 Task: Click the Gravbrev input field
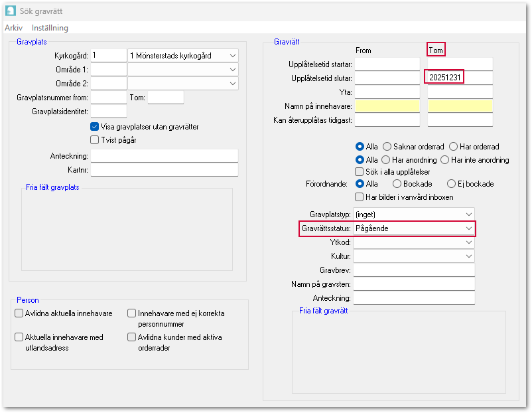tap(414, 270)
